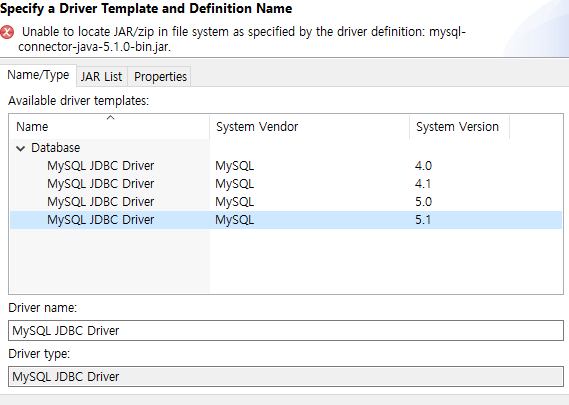Click the 'Unable to locate JAR/zip' error message
This screenshot has height=405, width=569.
pos(242,39)
